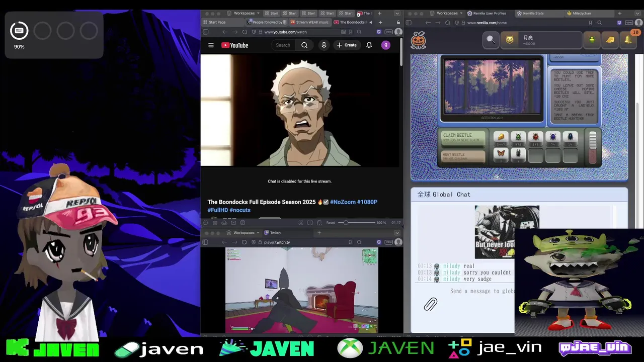644x362 pixels.
Task: Open YouTube notifications bell
Action: coord(369,45)
